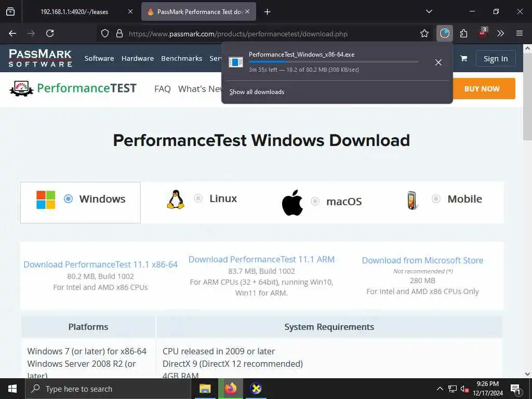Open the shopping cart icon
Image resolution: width=532 pixels, height=399 pixels.
pyautogui.click(x=463, y=58)
